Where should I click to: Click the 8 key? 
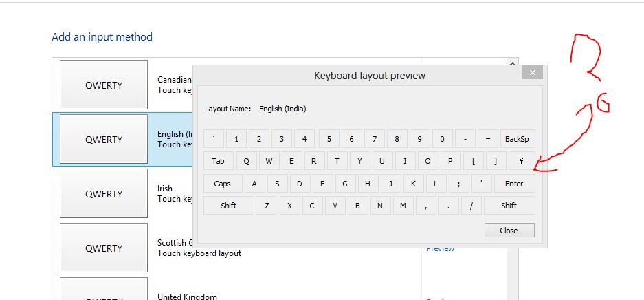397,139
